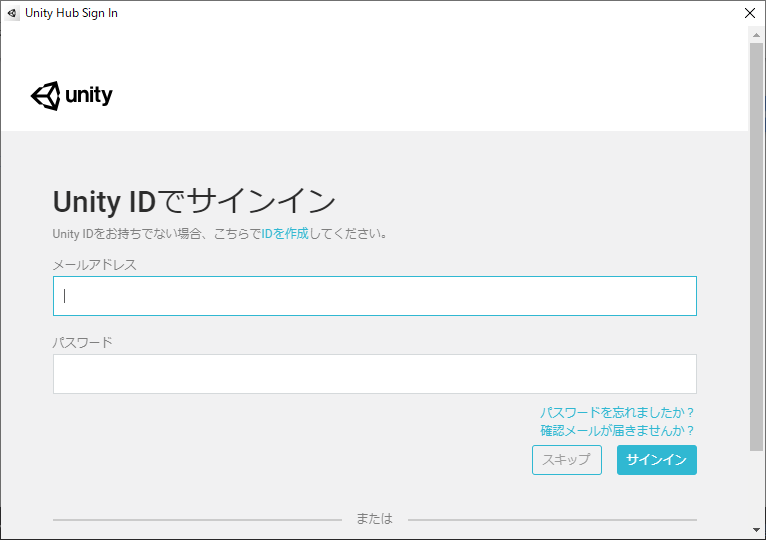Click the サインイン sign in button

tap(657, 460)
